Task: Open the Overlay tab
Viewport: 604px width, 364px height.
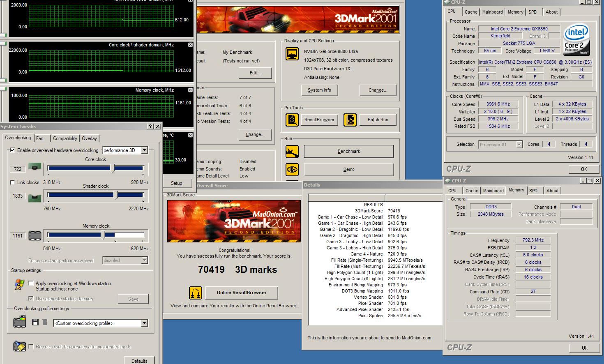Action: coord(89,138)
